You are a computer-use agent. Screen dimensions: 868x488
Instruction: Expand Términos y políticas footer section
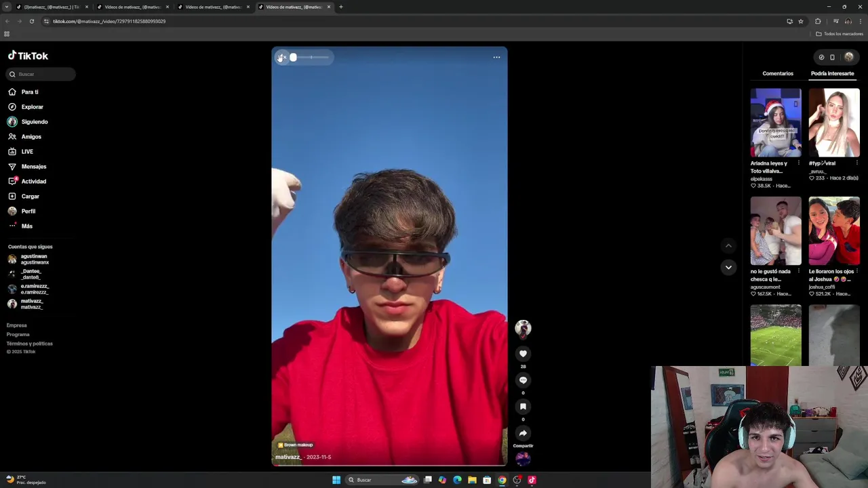[29, 344]
